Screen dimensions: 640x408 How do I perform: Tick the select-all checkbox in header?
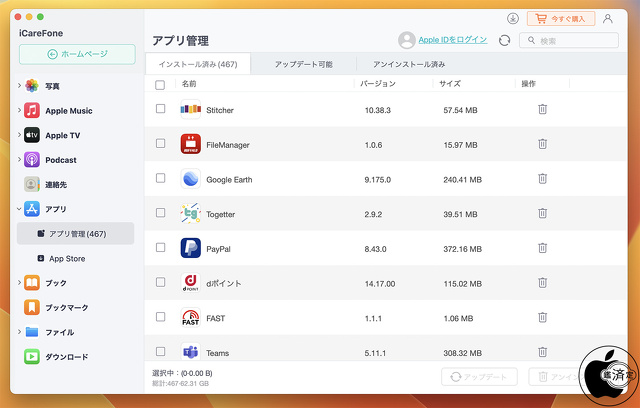click(160, 85)
